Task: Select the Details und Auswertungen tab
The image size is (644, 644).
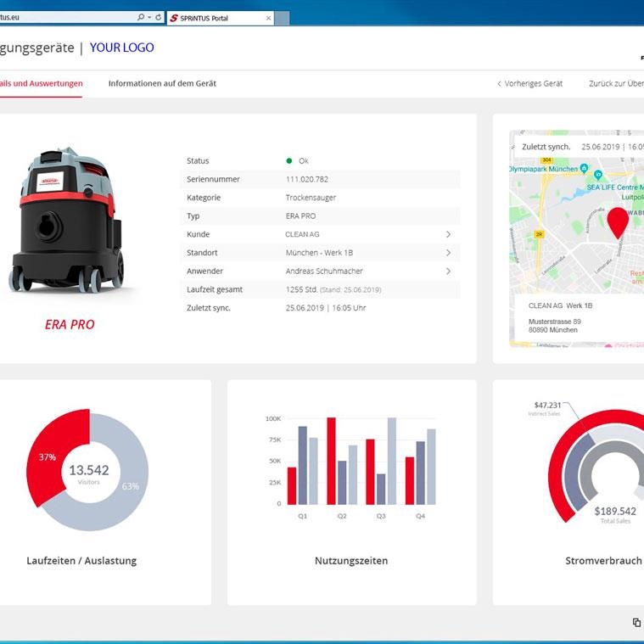Action: (41, 84)
